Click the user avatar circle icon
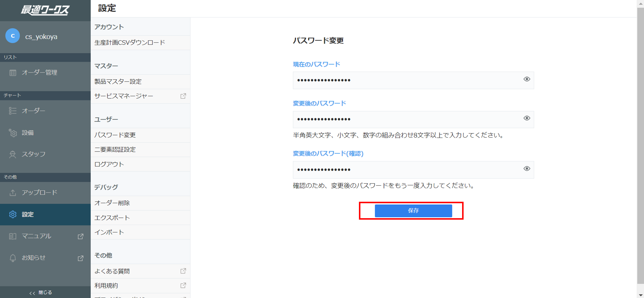This screenshot has width=644, height=298. click(12, 36)
